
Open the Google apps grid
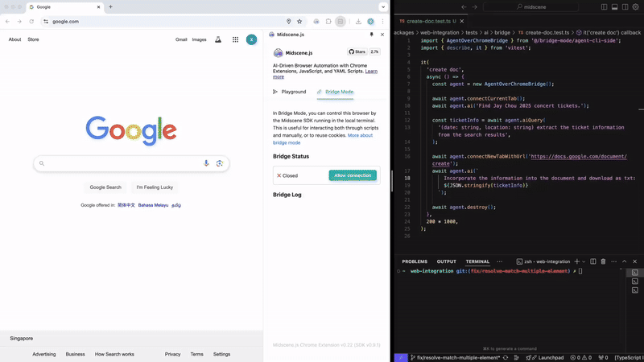(x=235, y=39)
